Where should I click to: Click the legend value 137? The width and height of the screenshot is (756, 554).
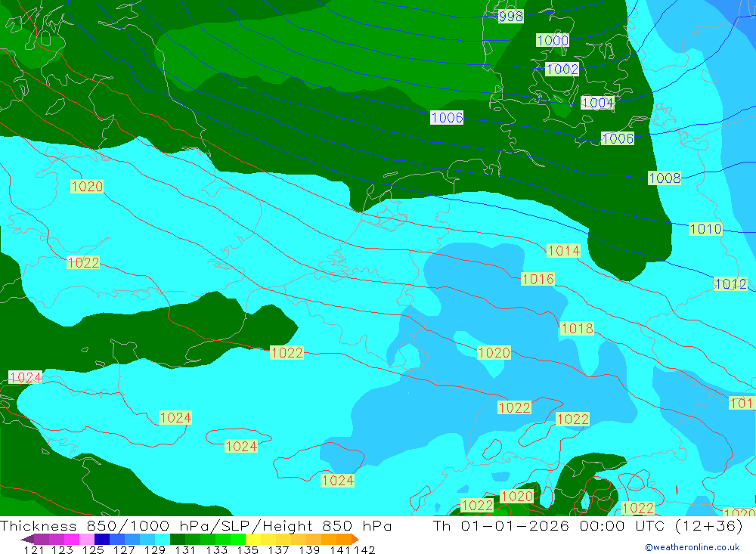point(278,549)
